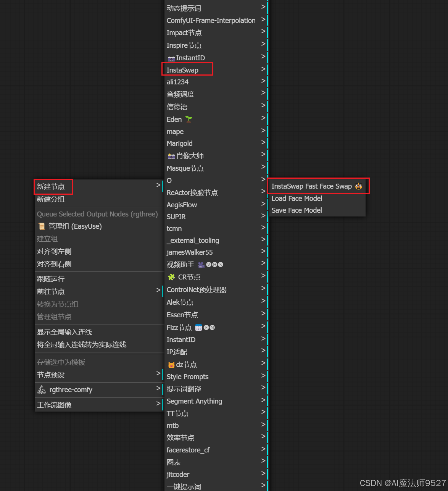Open _external_tooling category
448x491 pixels.
(x=216, y=241)
